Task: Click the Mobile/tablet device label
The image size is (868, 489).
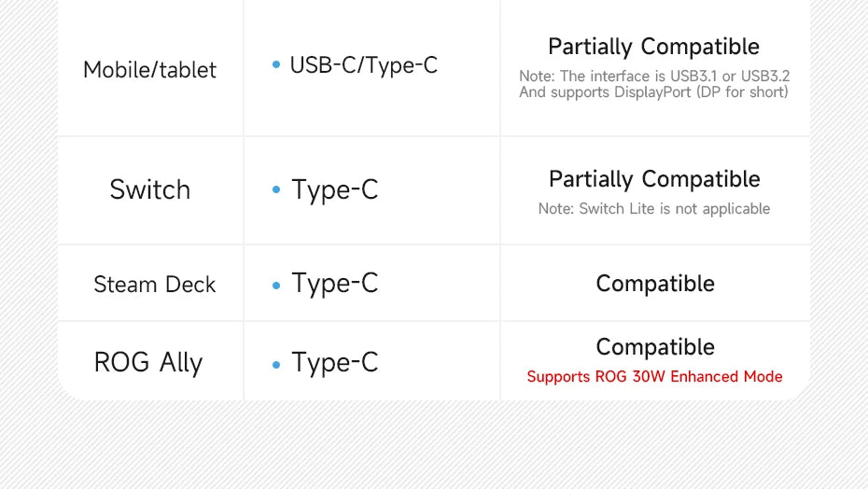Action: [x=149, y=70]
